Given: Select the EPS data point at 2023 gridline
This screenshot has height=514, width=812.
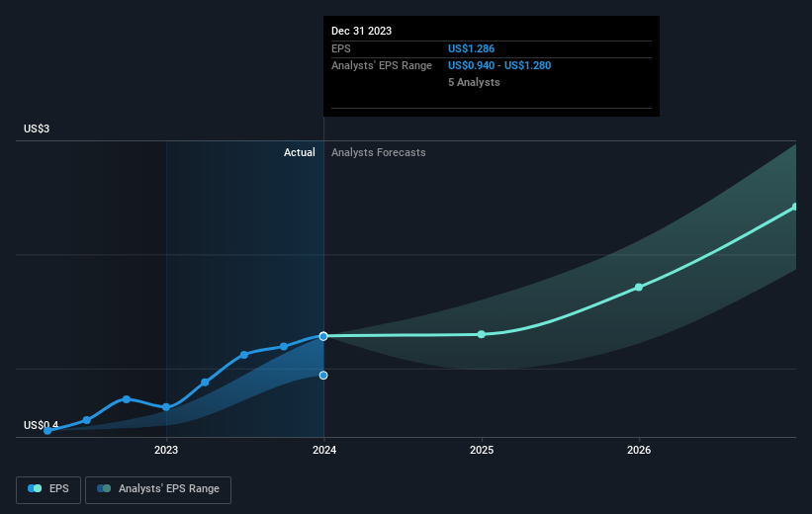Looking at the screenshot, I should coord(166,407).
